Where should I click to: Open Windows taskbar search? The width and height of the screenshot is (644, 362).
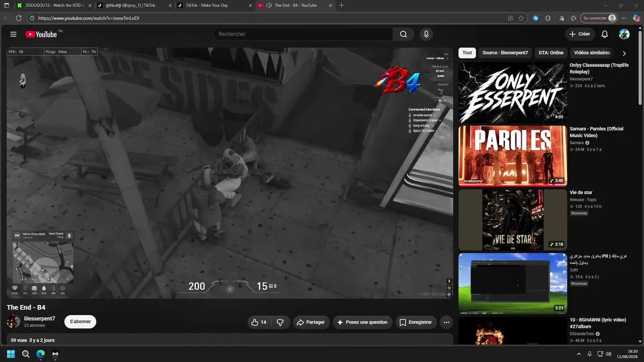[26, 354]
